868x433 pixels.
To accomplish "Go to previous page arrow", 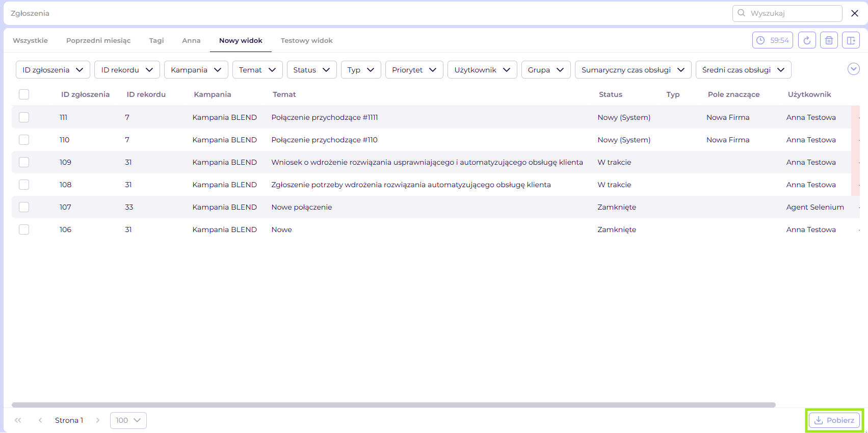I will point(40,420).
